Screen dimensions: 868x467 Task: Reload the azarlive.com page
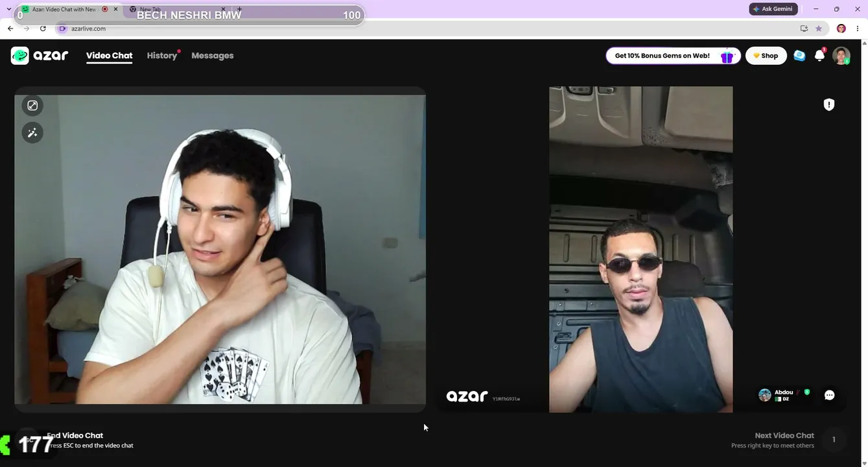[x=43, y=29]
